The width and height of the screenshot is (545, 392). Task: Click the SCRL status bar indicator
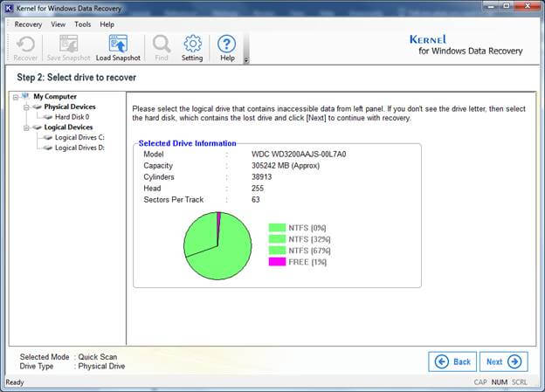pyautogui.click(x=520, y=382)
